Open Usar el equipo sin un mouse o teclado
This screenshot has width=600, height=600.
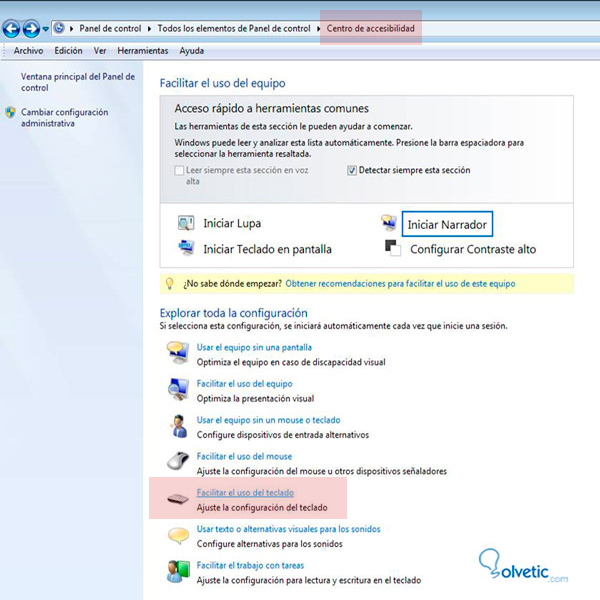268,420
